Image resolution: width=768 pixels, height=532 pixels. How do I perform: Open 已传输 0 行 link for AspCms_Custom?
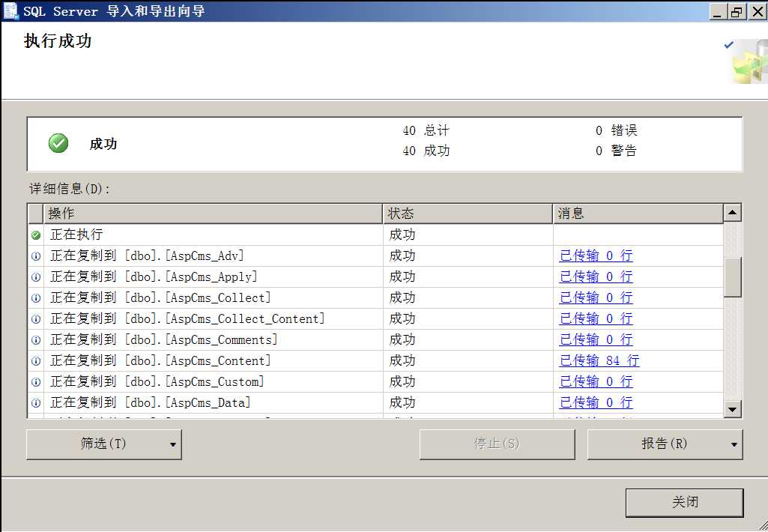pyautogui.click(x=596, y=381)
